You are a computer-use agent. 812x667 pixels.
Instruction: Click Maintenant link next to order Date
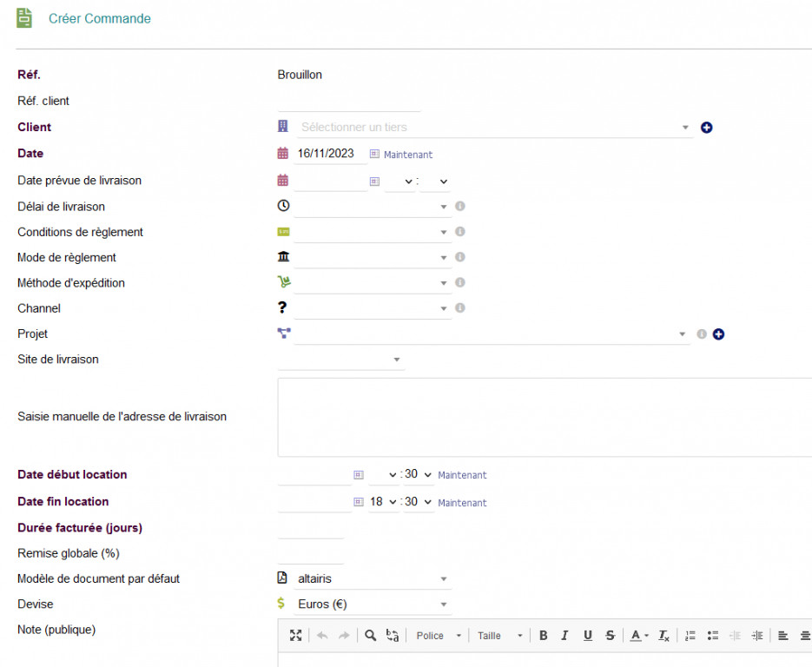pyautogui.click(x=408, y=155)
